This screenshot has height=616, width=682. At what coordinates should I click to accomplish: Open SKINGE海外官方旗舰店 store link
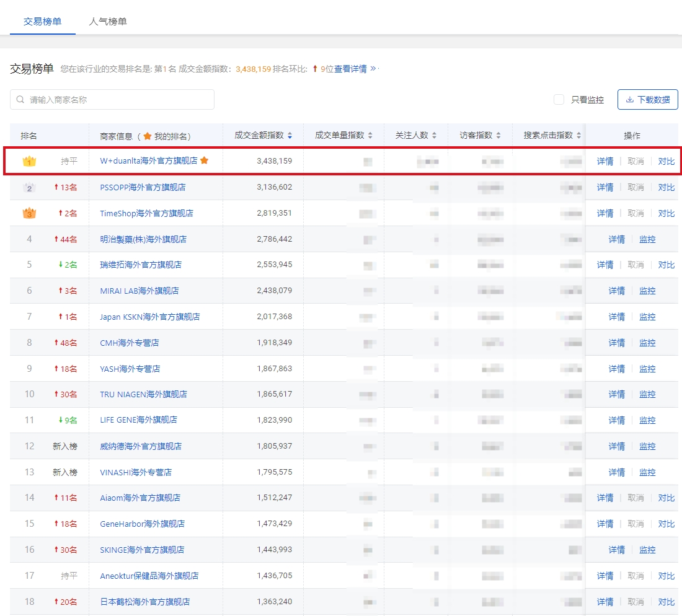[142, 550]
